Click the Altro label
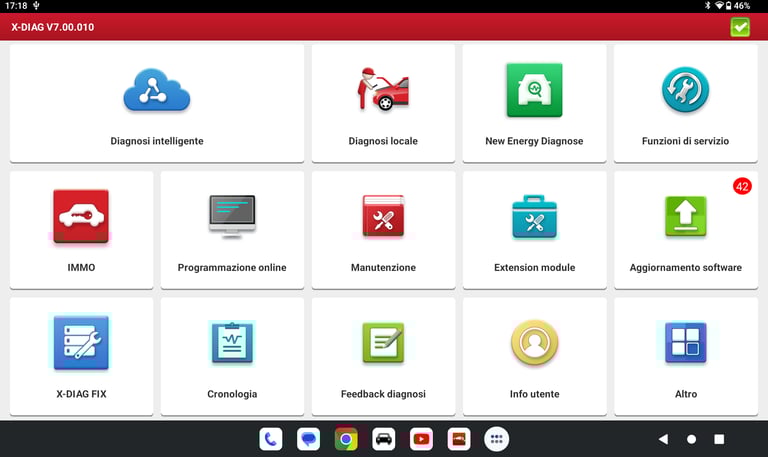 click(x=686, y=394)
